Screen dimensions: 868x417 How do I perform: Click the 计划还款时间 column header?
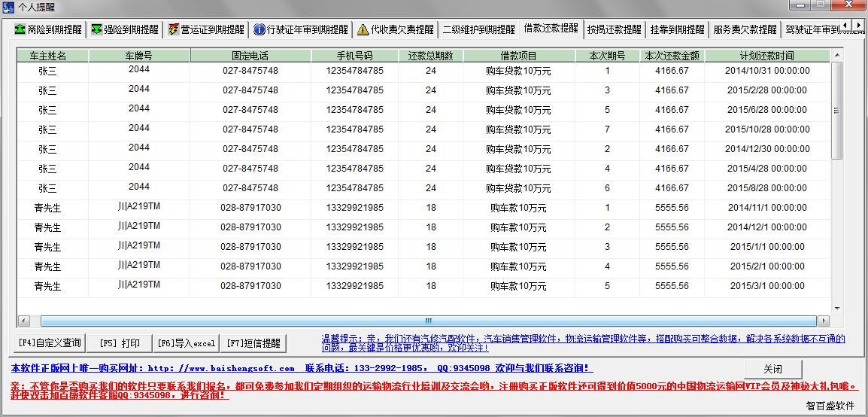(766, 56)
